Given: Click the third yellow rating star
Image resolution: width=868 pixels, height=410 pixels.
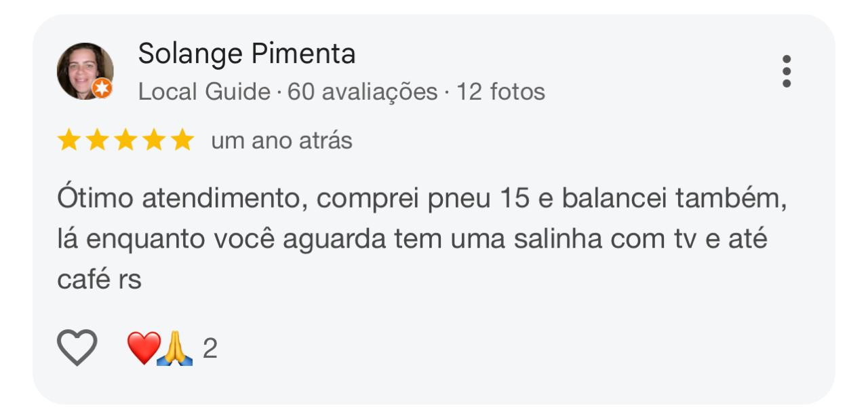Looking at the screenshot, I should pos(125,141).
